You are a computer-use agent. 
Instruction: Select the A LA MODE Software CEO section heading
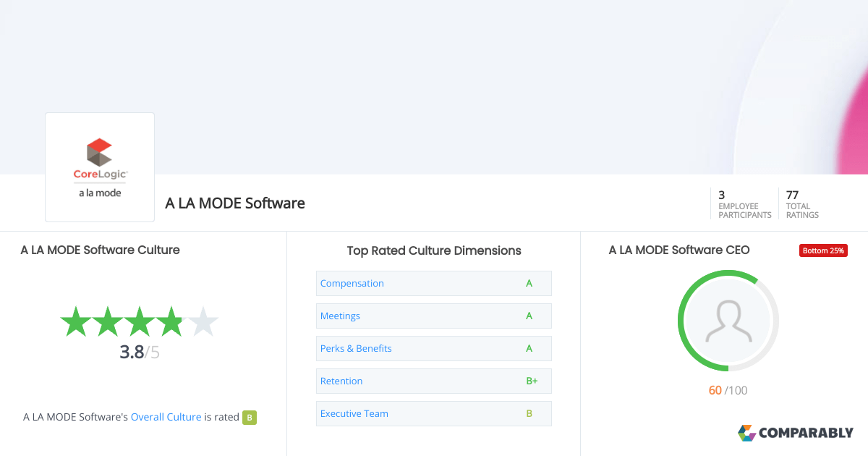(x=678, y=250)
